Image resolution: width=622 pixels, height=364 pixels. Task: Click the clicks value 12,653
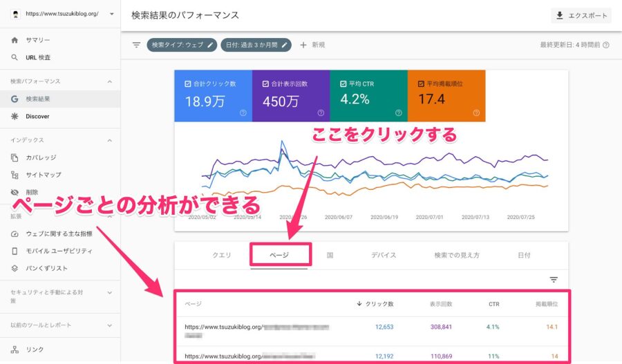(x=384, y=327)
